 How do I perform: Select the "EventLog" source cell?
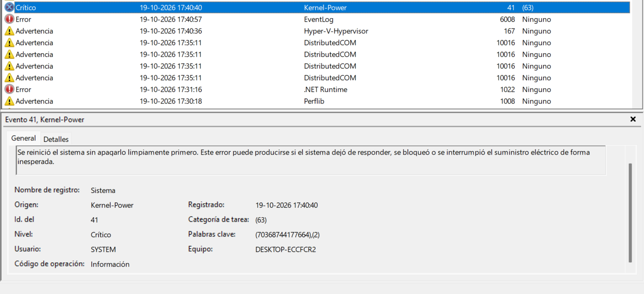[319, 19]
